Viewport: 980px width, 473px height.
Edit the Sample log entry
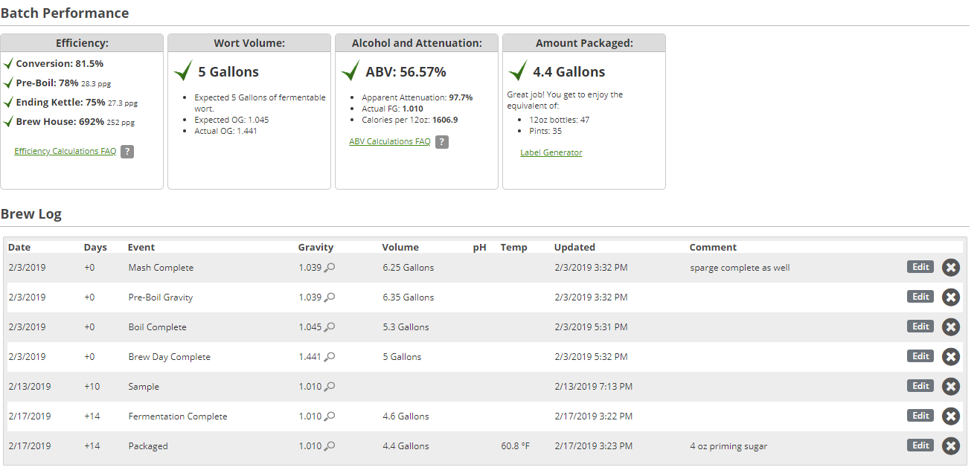click(x=920, y=386)
